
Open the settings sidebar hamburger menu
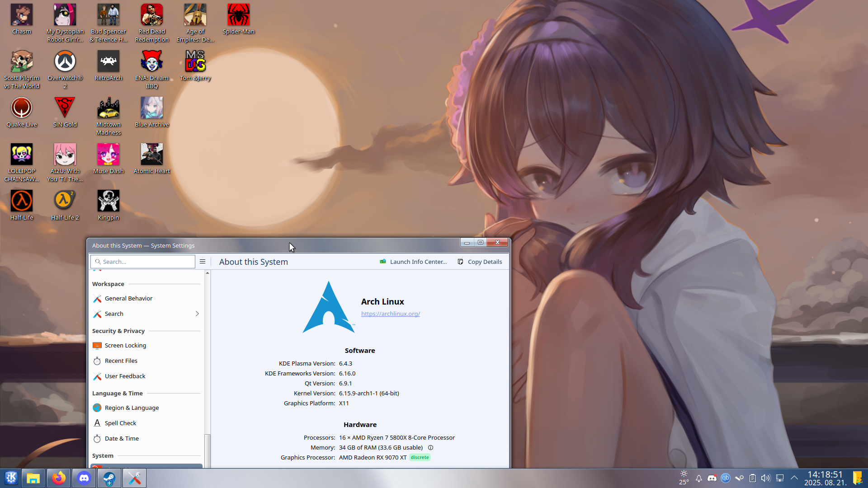click(x=203, y=262)
